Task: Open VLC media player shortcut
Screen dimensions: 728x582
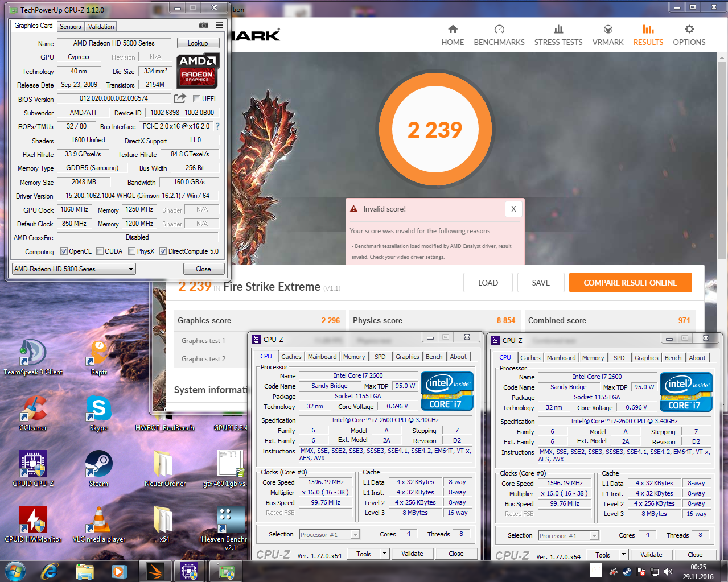Action: pos(98,525)
